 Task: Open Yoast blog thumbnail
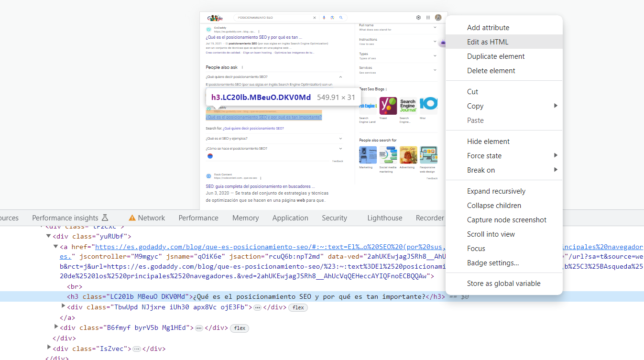(388, 106)
